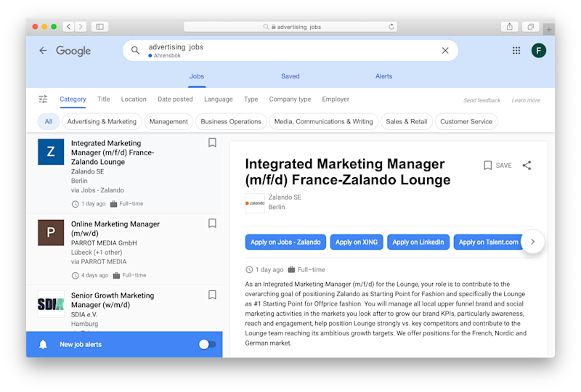Bookmark the Integrated Marketing Manager listing
Image resolution: width=581 pixels, height=392 pixels.
[212, 143]
